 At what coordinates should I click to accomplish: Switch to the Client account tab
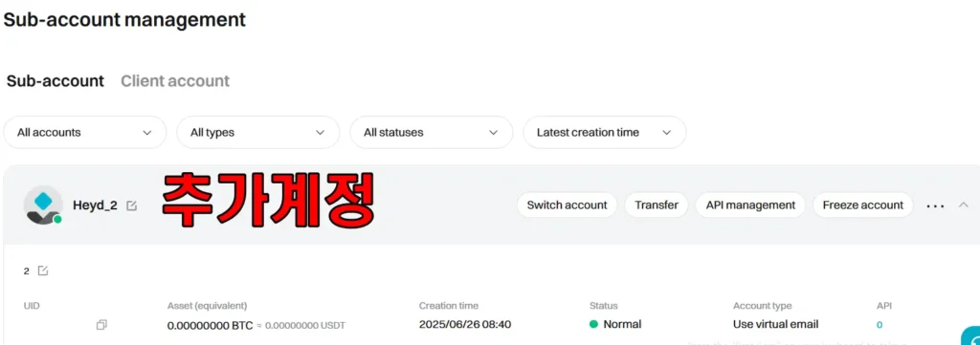pyautogui.click(x=175, y=81)
